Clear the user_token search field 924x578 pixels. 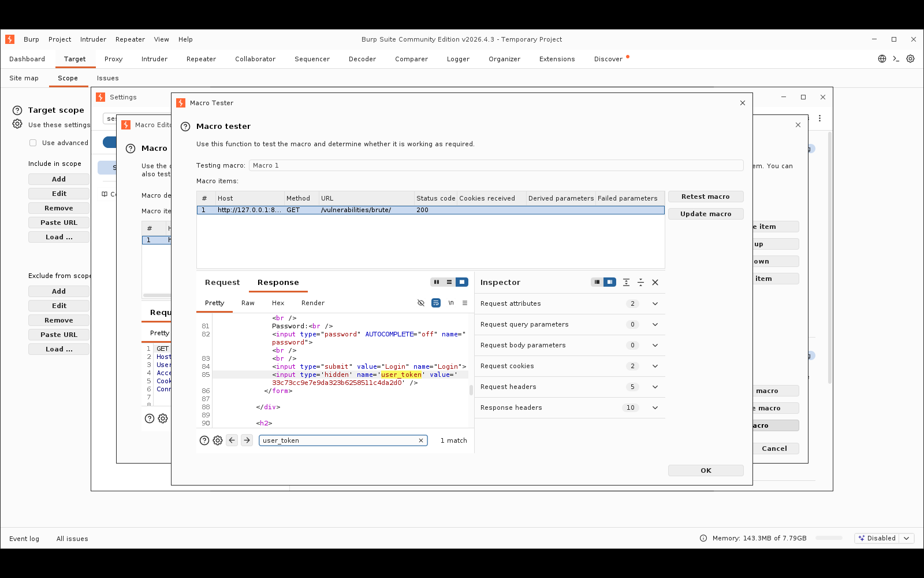[x=421, y=440]
